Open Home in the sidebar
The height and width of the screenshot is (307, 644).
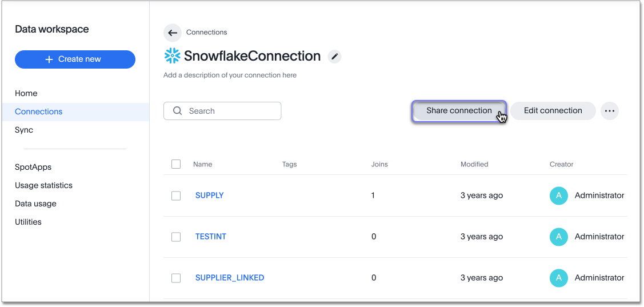[x=26, y=93]
